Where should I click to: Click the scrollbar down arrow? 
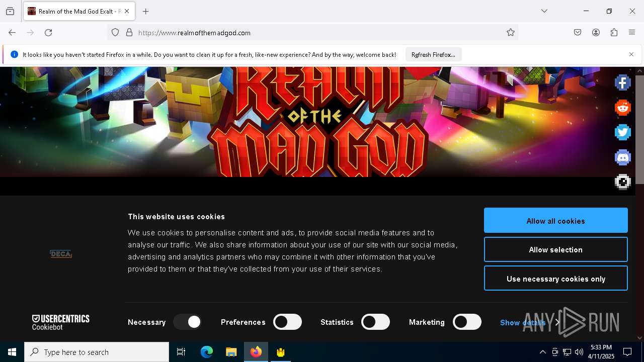639,338
